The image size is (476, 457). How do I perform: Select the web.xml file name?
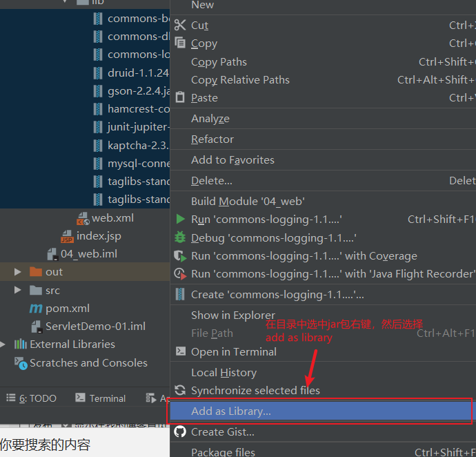(x=112, y=218)
